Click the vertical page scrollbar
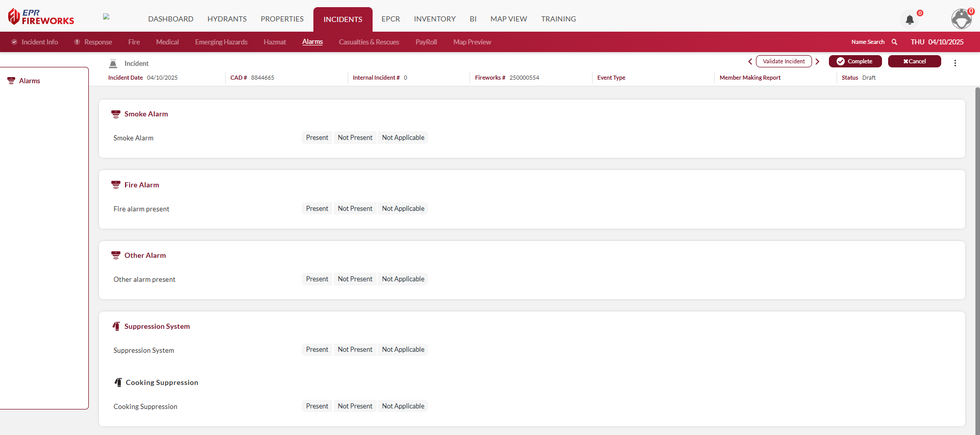 [977, 255]
